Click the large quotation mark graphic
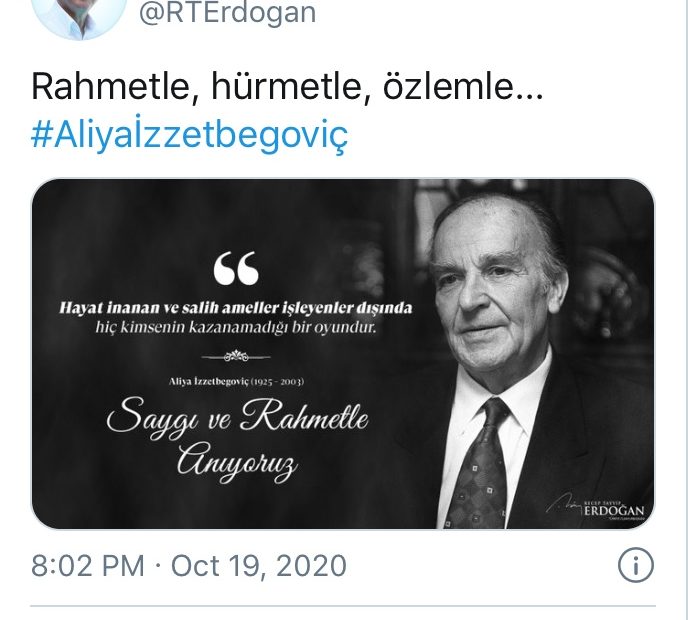This screenshot has height=620, width=688. [x=236, y=269]
